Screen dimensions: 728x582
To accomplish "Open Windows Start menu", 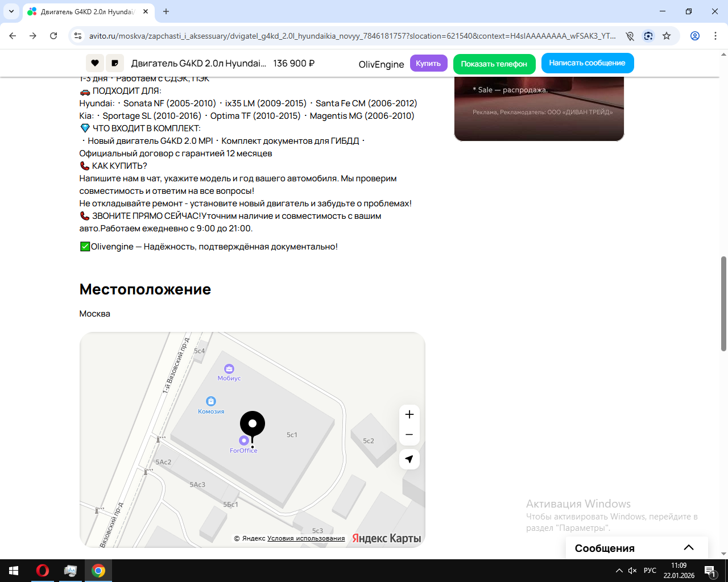I will pos(14,571).
